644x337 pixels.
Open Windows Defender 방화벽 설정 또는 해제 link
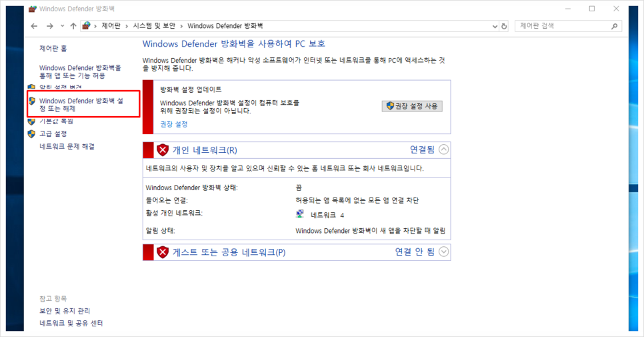pyautogui.click(x=81, y=105)
